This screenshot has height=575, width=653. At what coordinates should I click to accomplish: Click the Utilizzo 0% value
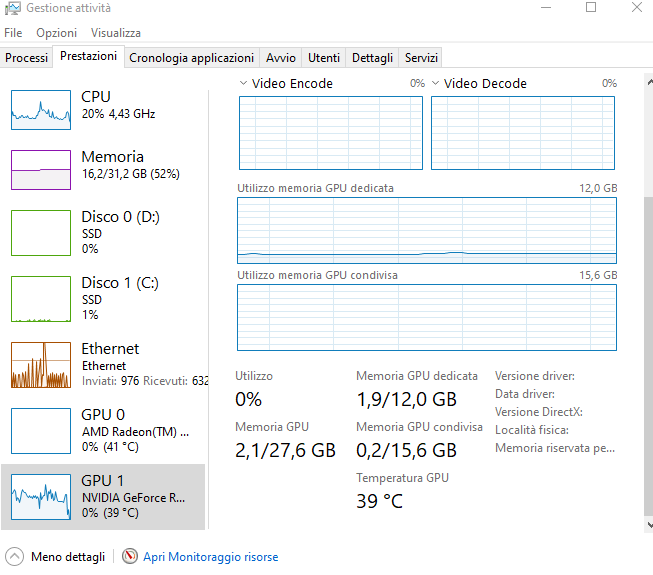(248, 399)
